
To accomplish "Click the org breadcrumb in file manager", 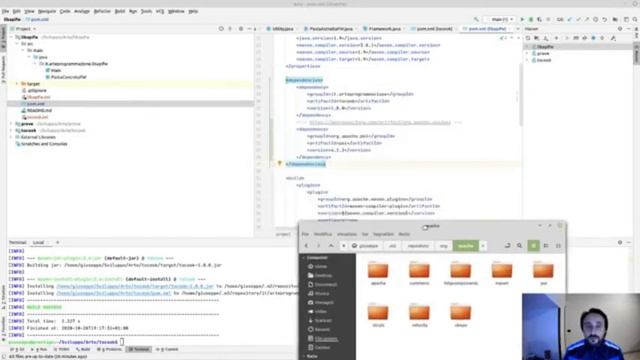I will pos(443,246).
